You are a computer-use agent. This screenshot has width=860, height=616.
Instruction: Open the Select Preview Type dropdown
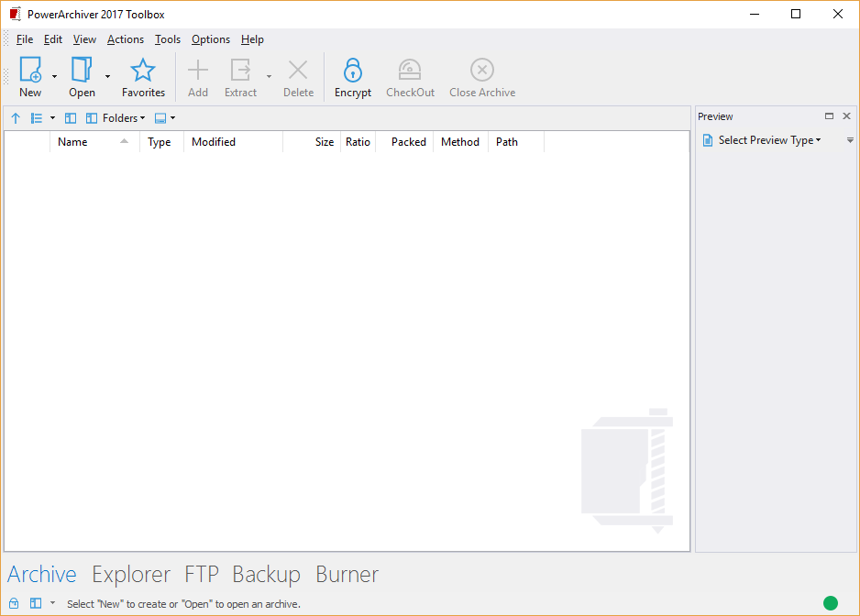coord(770,140)
